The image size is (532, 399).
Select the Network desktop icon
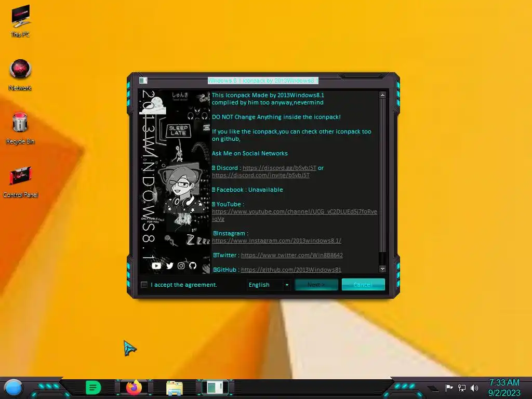click(20, 75)
